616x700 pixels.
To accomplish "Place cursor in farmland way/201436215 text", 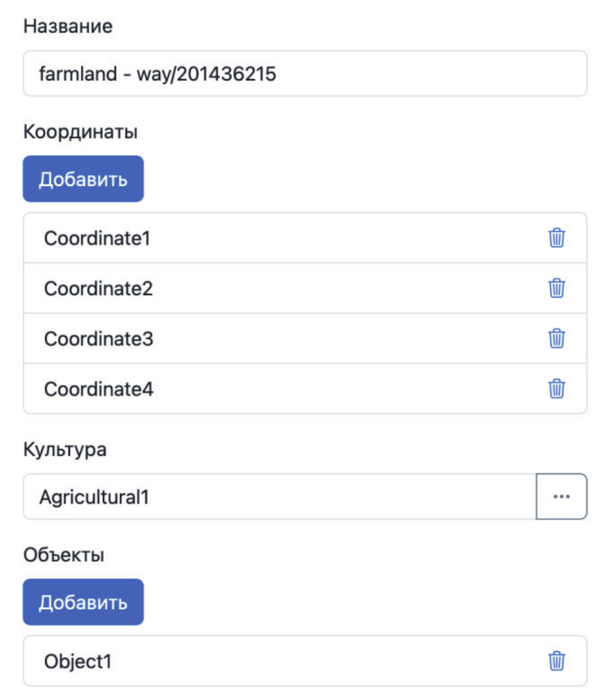I will (158, 73).
